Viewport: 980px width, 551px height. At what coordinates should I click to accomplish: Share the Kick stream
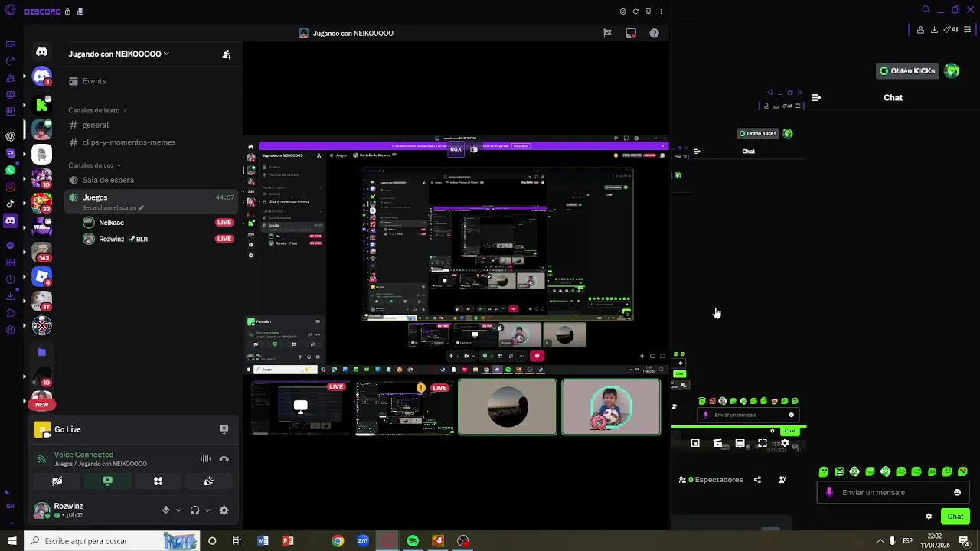point(757,480)
